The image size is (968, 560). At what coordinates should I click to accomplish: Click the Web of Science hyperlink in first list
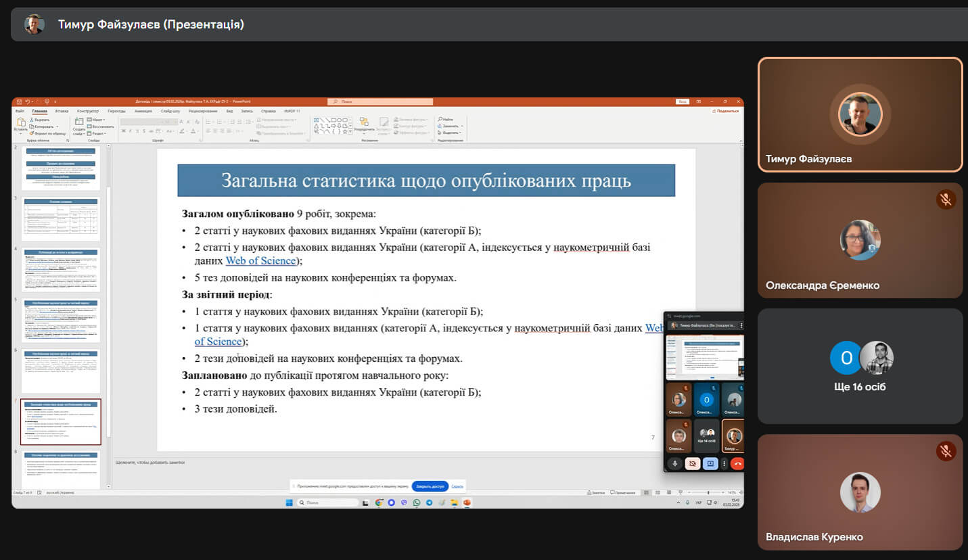[260, 261]
